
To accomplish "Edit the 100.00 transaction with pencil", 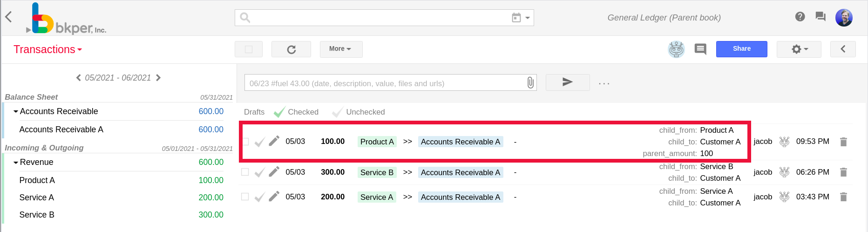I will [x=274, y=141].
